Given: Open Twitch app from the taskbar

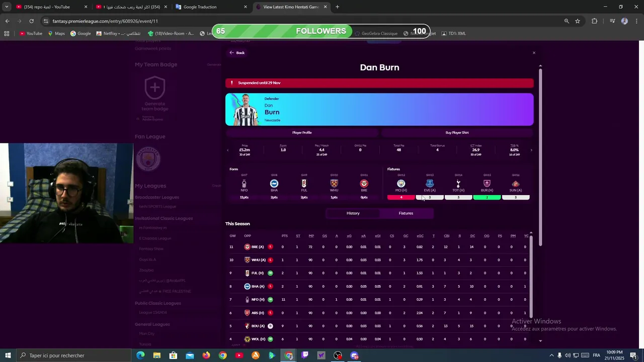Looking at the screenshot, I should (305, 355).
